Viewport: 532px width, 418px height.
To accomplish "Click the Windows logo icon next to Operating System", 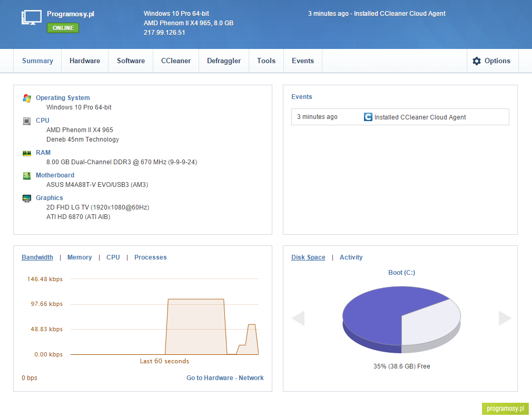I will coord(27,98).
